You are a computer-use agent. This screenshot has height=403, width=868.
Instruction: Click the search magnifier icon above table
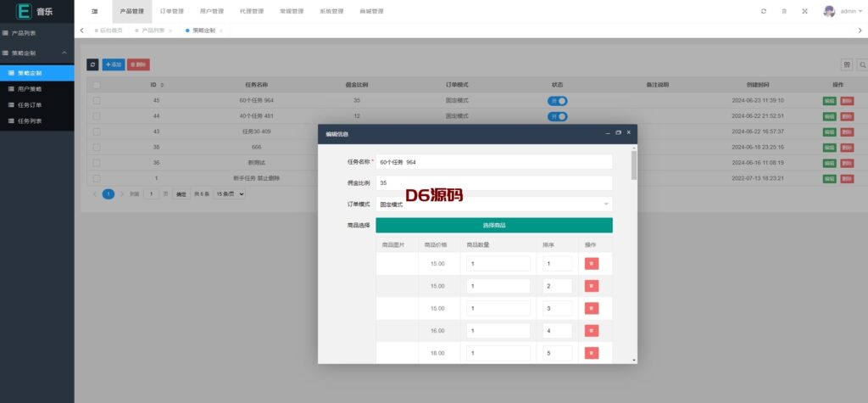[x=862, y=64]
